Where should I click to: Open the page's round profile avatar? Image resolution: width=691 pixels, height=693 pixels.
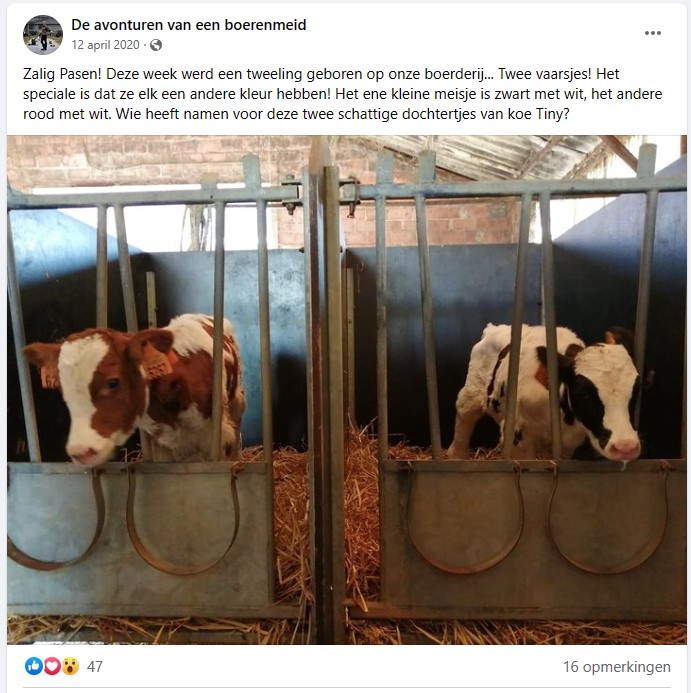(43, 35)
